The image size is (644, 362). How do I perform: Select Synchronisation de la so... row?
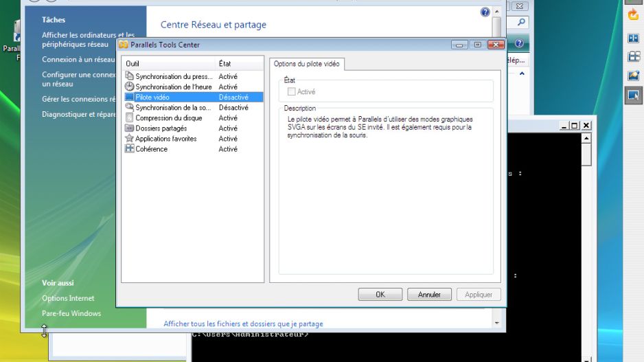[x=193, y=107]
